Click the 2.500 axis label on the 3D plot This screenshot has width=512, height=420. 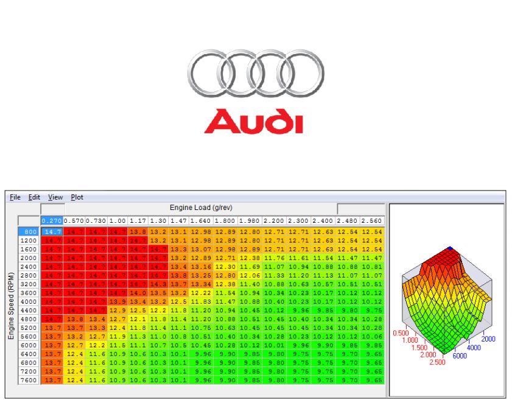438,361
